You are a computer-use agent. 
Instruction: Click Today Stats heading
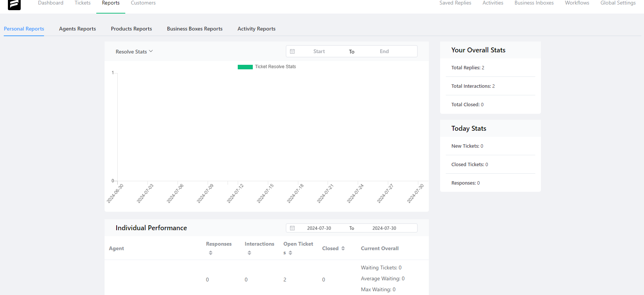point(469,128)
